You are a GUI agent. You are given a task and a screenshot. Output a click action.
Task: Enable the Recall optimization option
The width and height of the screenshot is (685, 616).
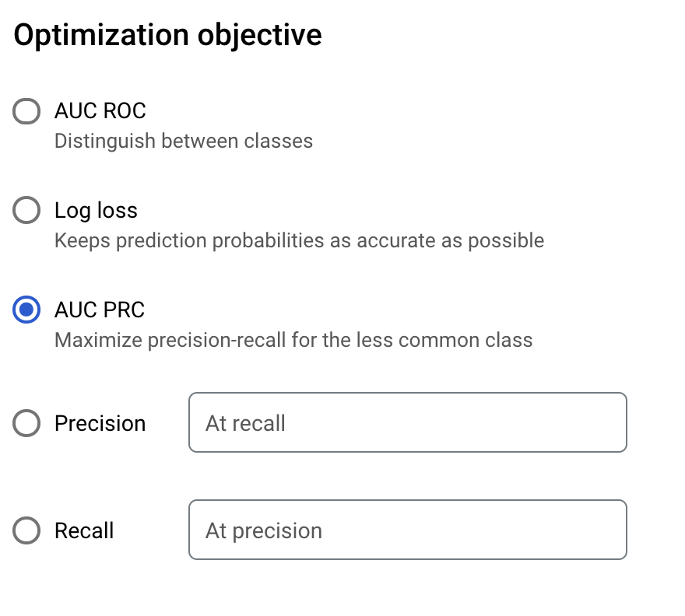point(26,530)
